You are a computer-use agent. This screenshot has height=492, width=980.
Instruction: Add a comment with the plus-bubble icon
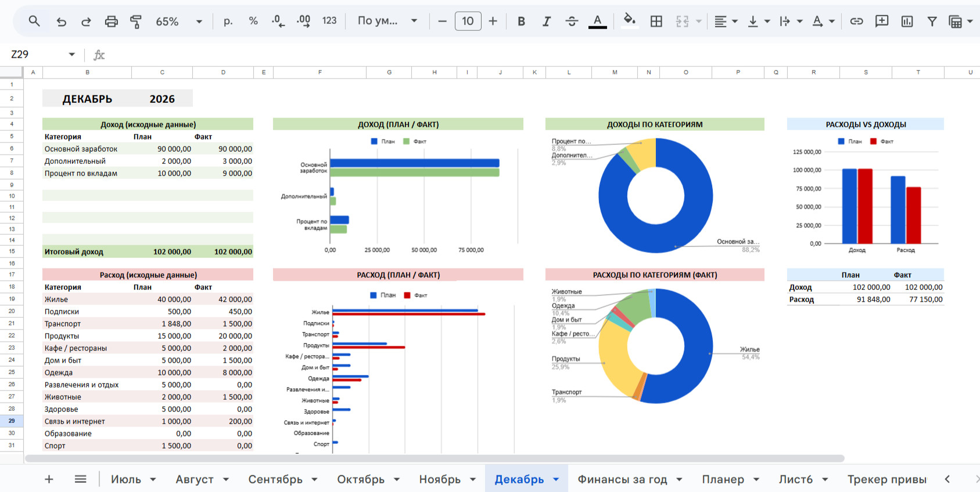point(881,21)
